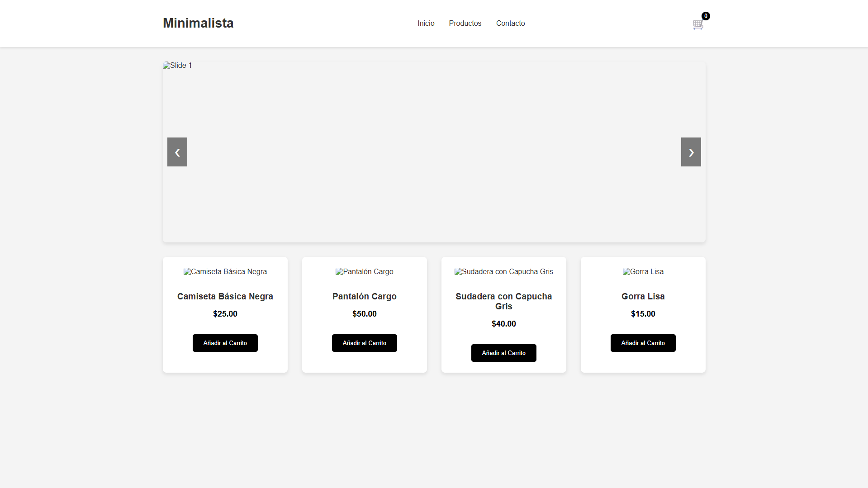Click the cart item count badge

[x=706, y=16]
